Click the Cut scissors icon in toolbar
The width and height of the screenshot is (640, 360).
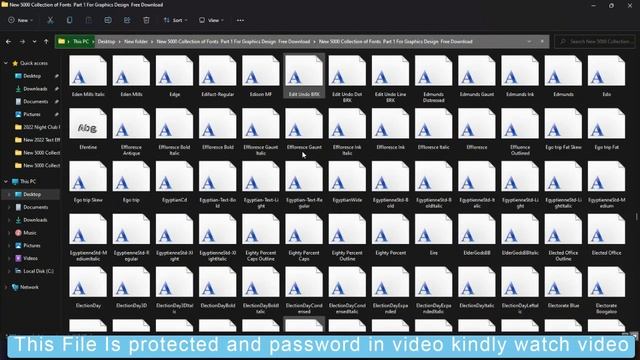pyautogui.click(x=50, y=20)
